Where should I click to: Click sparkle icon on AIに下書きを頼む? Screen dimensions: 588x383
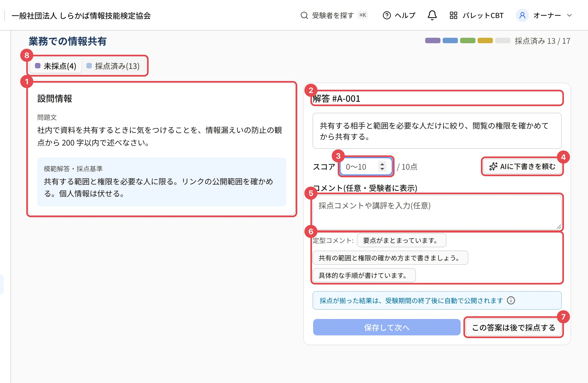tap(493, 166)
